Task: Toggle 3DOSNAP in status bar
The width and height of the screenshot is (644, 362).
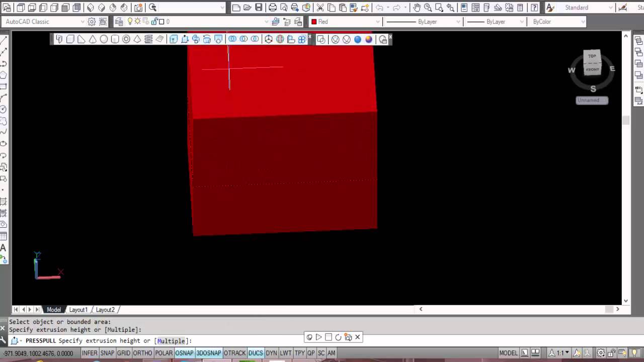Action: pyautogui.click(x=209, y=353)
